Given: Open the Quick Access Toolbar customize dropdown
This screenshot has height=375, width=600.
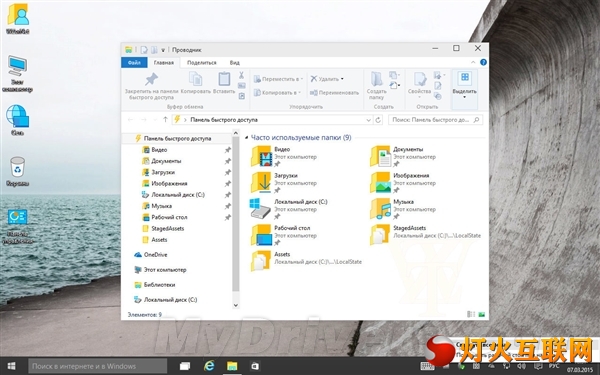Looking at the screenshot, I should point(163,50).
